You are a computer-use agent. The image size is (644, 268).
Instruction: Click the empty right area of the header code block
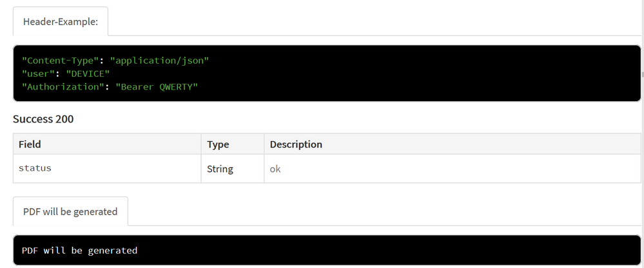pyautogui.click(x=451, y=73)
